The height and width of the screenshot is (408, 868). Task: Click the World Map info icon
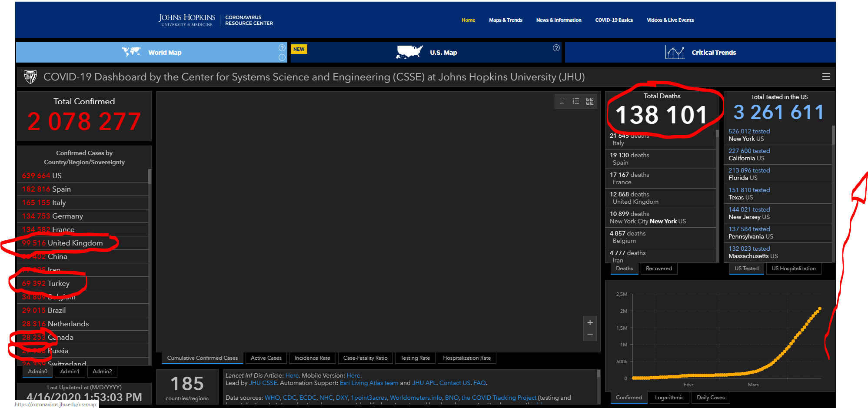click(282, 57)
